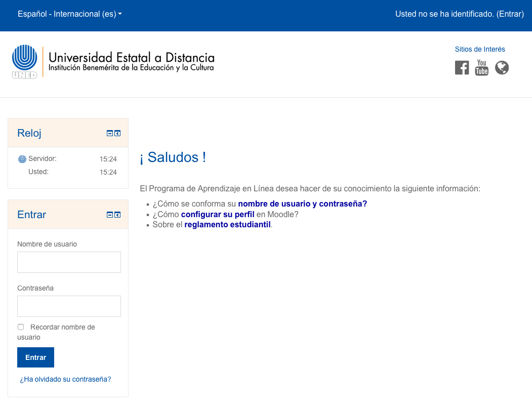This screenshot has width=532, height=409.
Task: Click the ¿Ha olvidado su contraseña? link
Action: (65, 379)
